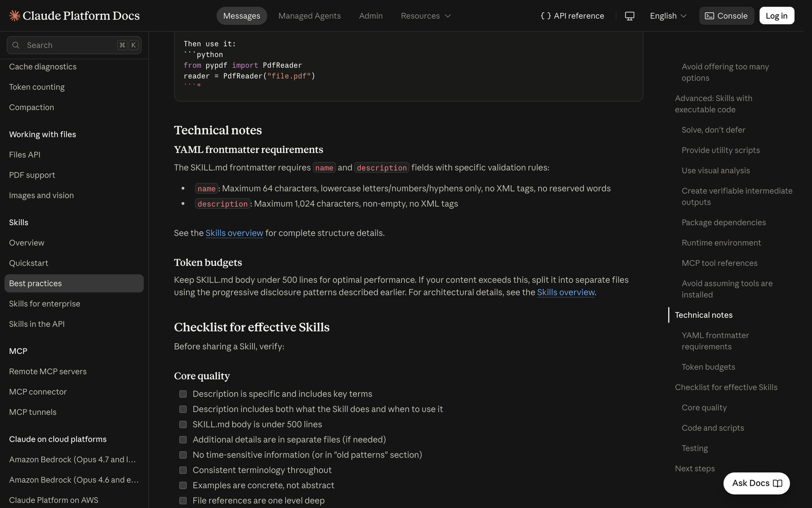Screen dimensions: 812x508
Task: Open the API reference page
Action: [572, 16]
